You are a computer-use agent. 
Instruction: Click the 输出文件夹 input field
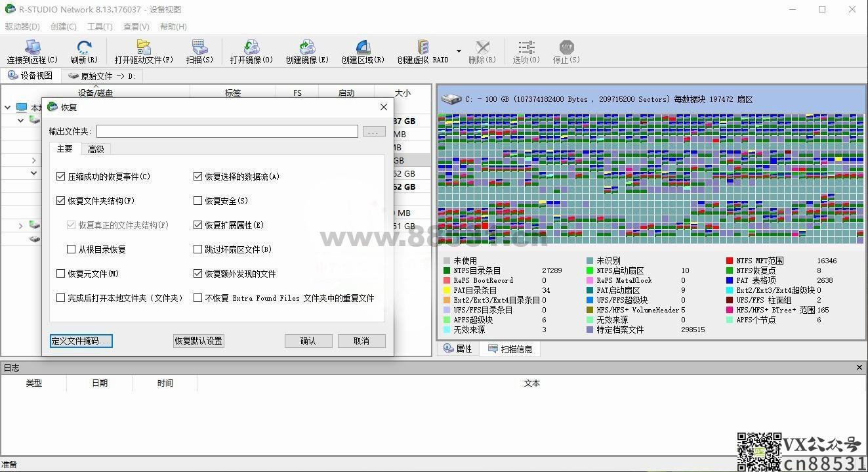click(x=227, y=132)
